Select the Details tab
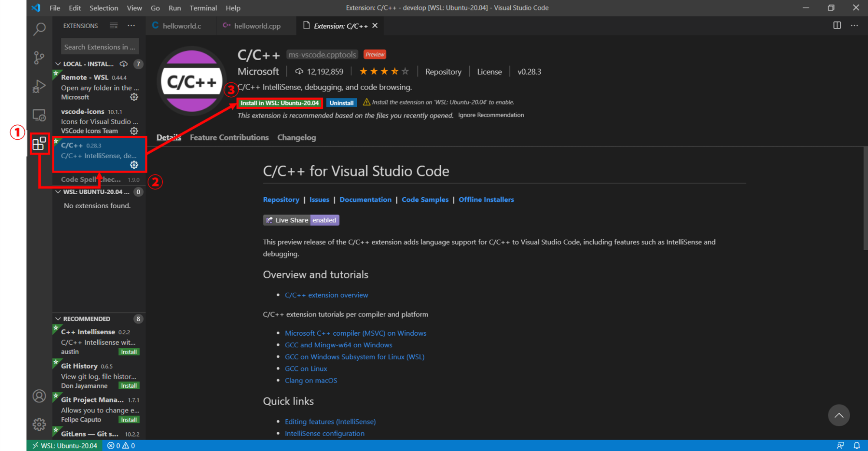The image size is (868, 451). pyautogui.click(x=169, y=137)
